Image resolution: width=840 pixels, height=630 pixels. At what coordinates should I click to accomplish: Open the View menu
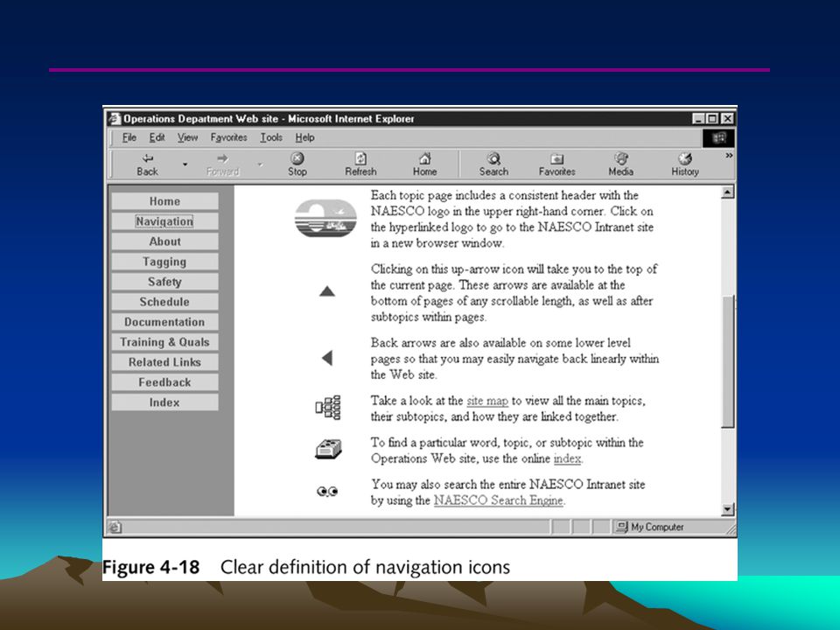pyautogui.click(x=187, y=137)
